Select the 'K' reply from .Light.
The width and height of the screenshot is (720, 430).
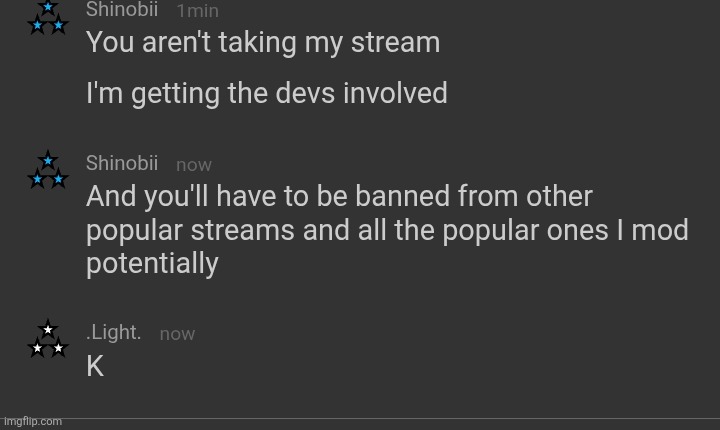(x=95, y=367)
